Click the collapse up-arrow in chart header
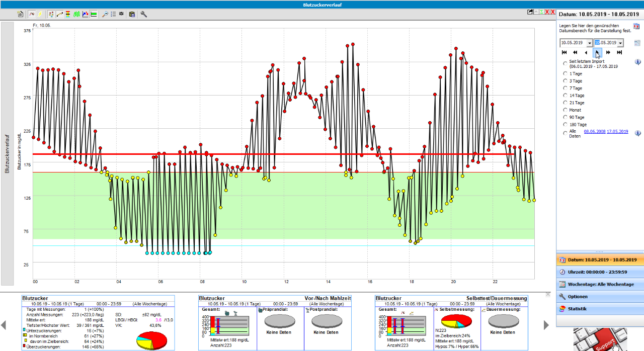 536,12
